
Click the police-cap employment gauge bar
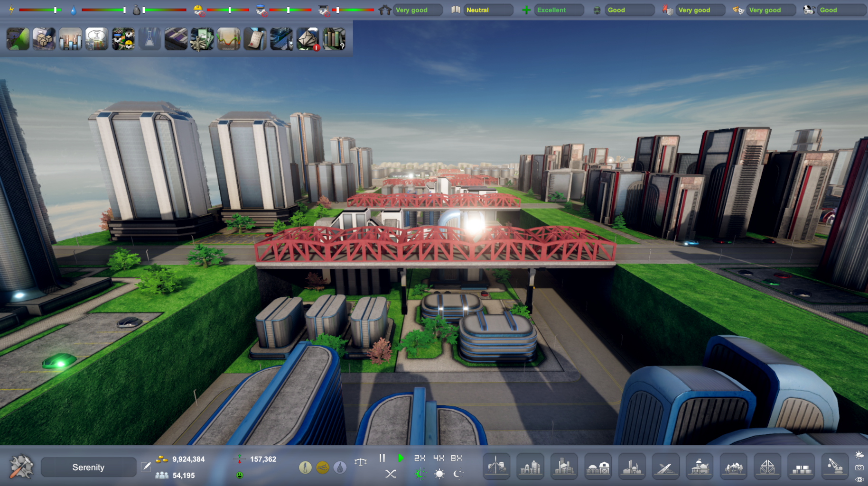pyautogui.click(x=290, y=9)
